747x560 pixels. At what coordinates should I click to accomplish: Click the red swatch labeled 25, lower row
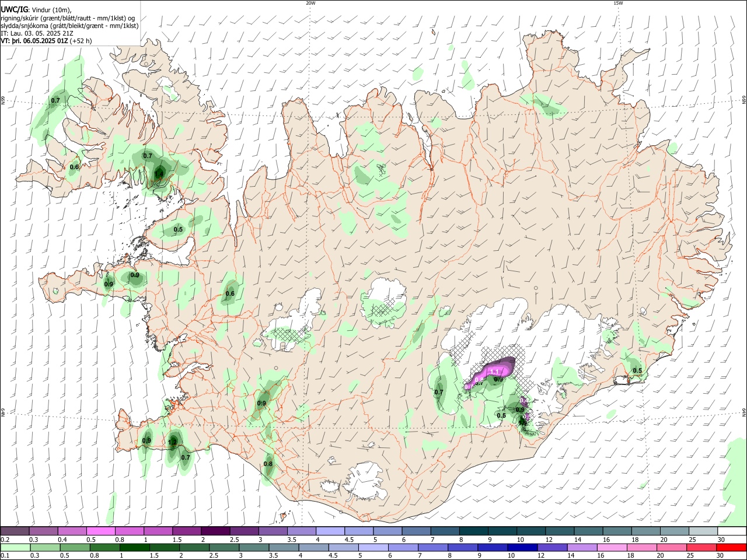pyautogui.click(x=700, y=547)
